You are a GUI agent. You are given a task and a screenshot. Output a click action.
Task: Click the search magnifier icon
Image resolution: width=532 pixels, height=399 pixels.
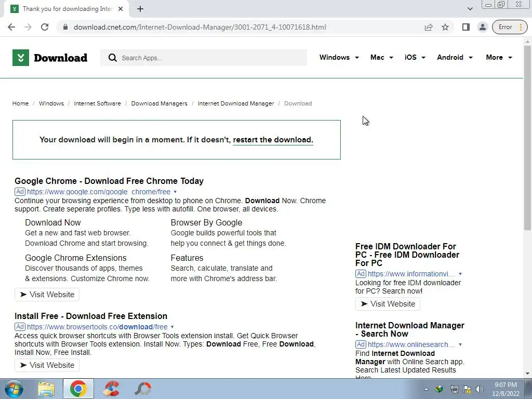click(x=112, y=58)
